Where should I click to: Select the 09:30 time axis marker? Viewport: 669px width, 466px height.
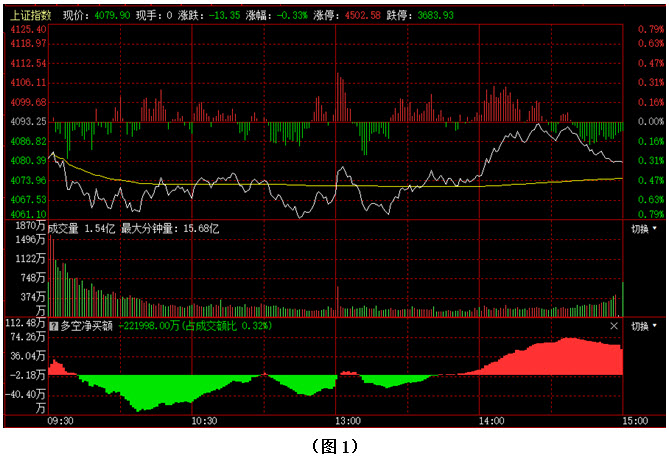click(x=60, y=421)
